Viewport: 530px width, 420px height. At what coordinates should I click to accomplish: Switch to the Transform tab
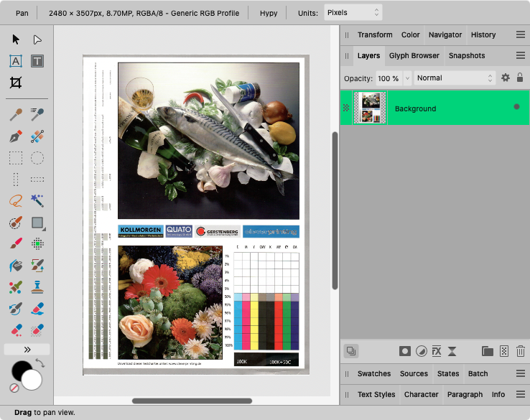[x=375, y=34]
